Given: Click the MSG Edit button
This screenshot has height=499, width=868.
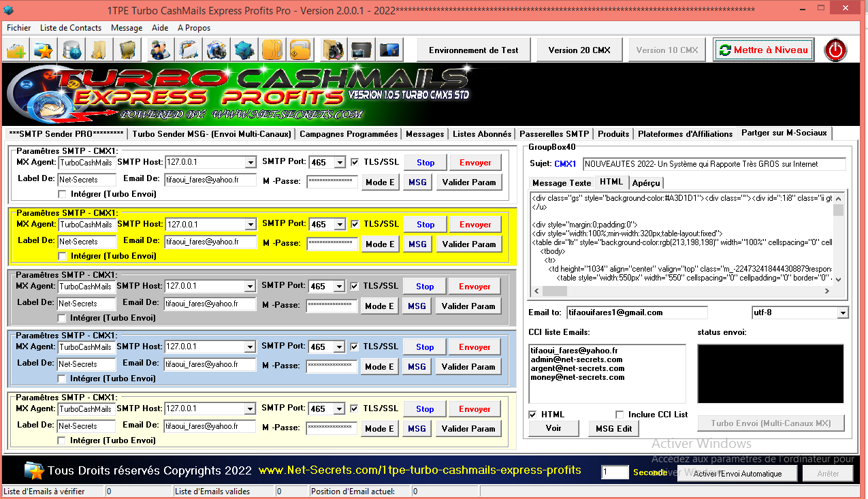Looking at the screenshot, I should tap(613, 428).
